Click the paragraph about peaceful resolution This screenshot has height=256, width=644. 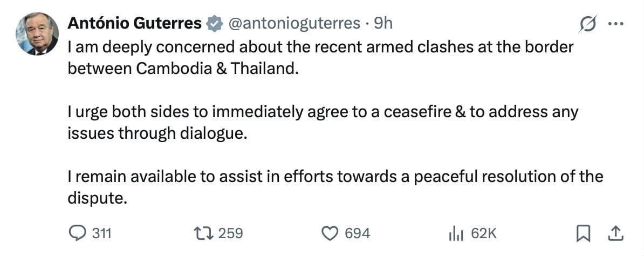(335, 187)
